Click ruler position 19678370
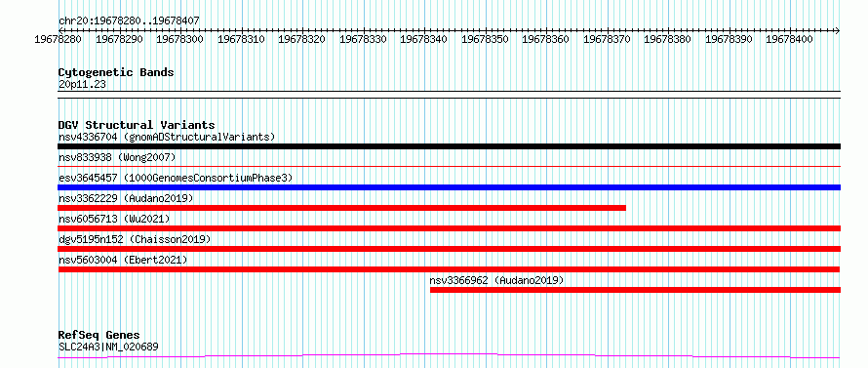The height and width of the screenshot is (368, 868). point(607,39)
